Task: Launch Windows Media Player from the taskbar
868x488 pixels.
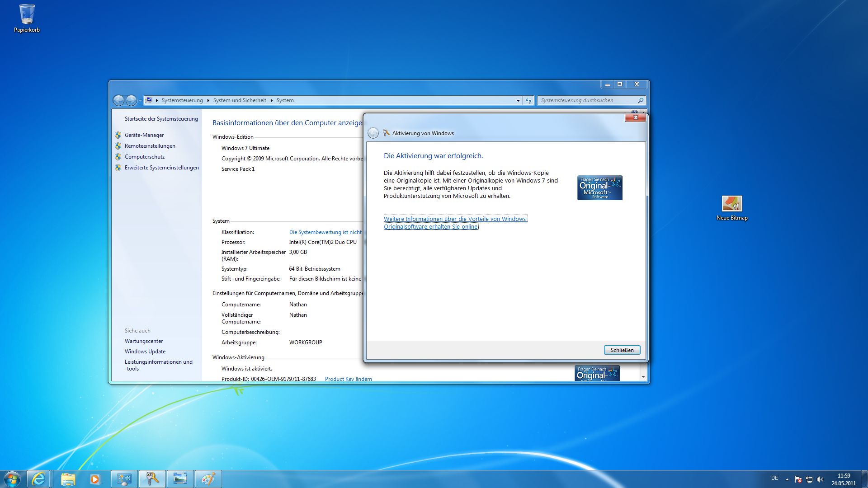Action: point(95,479)
